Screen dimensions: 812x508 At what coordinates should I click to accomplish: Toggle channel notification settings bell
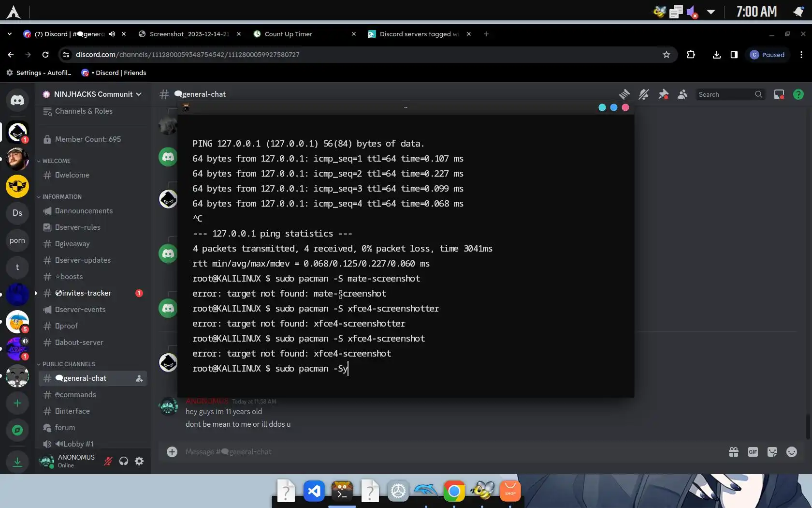(644, 94)
